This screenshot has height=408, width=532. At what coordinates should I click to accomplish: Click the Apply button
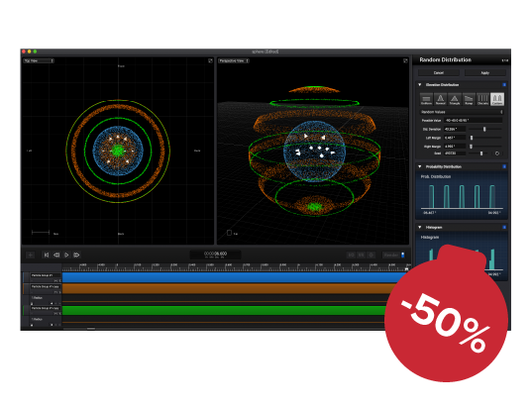[x=485, y=73]
